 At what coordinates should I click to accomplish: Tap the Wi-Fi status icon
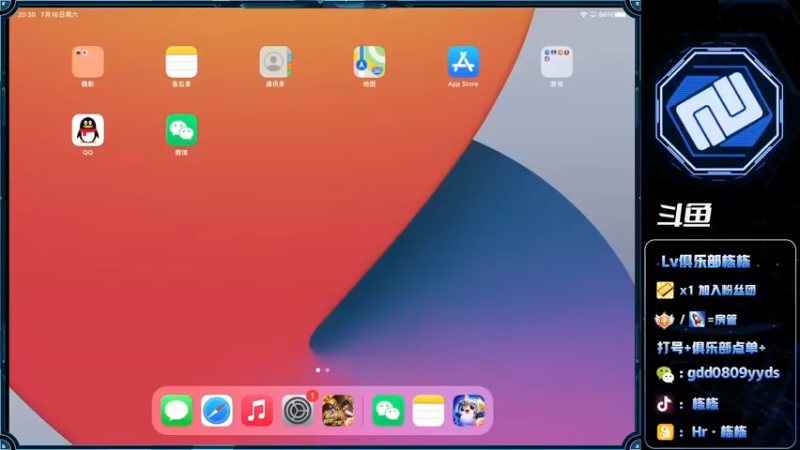583,15
